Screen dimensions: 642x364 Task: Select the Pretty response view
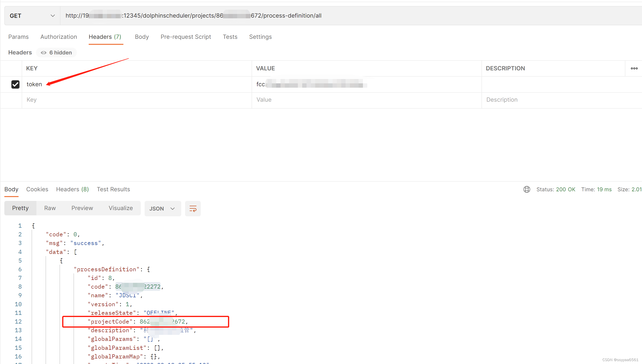(x=20, y=208)
